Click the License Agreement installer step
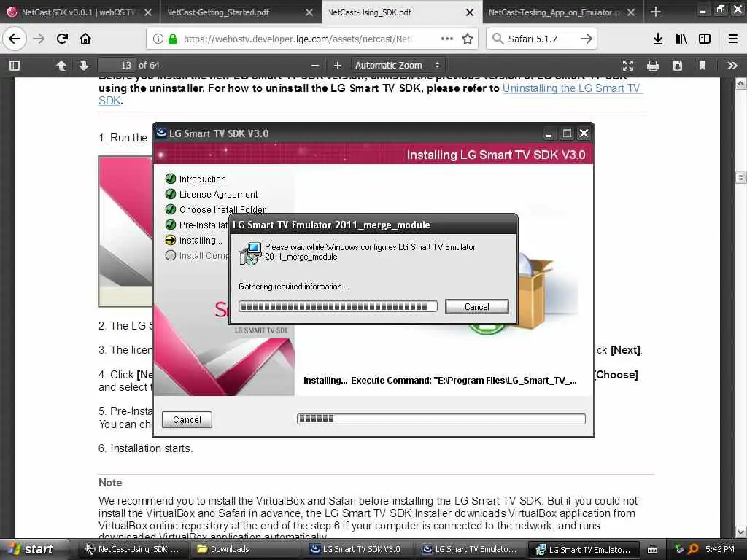This screenshot has width=747, height=560. tap(218, 194)
